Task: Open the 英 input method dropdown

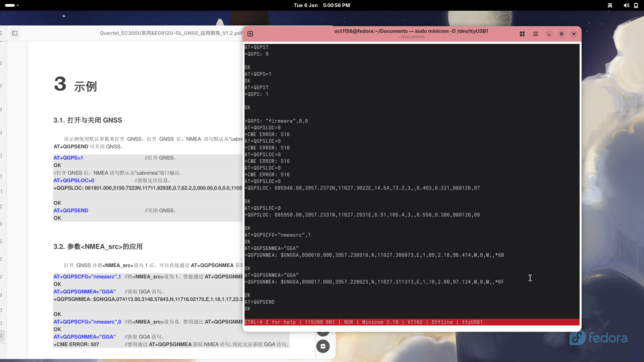Action: pyautogui.click(x=610, y=5)
